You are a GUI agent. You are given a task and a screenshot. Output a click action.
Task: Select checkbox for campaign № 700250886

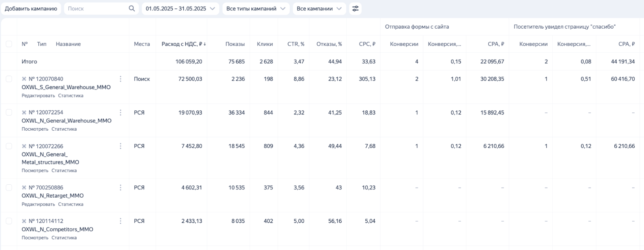click(x=9, y=188)
